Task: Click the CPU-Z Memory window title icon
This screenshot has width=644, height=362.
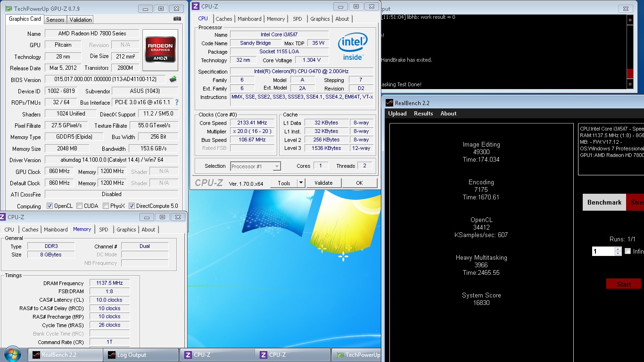Action: pos(3,217)
